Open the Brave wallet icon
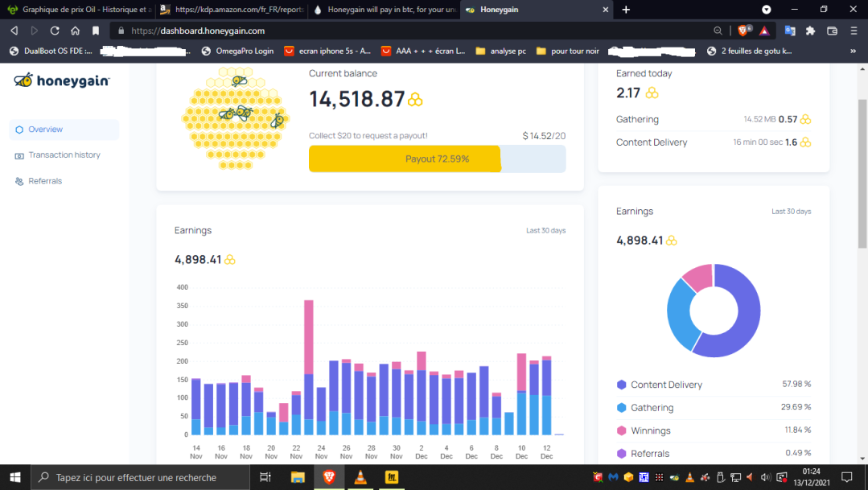The height and width of the screenshot is (490, 868). click(832, 31)
